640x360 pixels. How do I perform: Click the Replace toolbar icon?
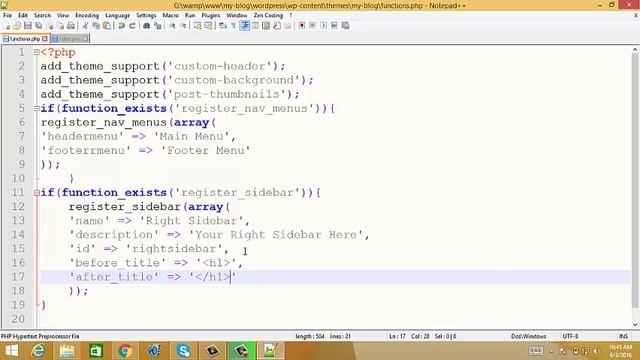coord(158,26)
